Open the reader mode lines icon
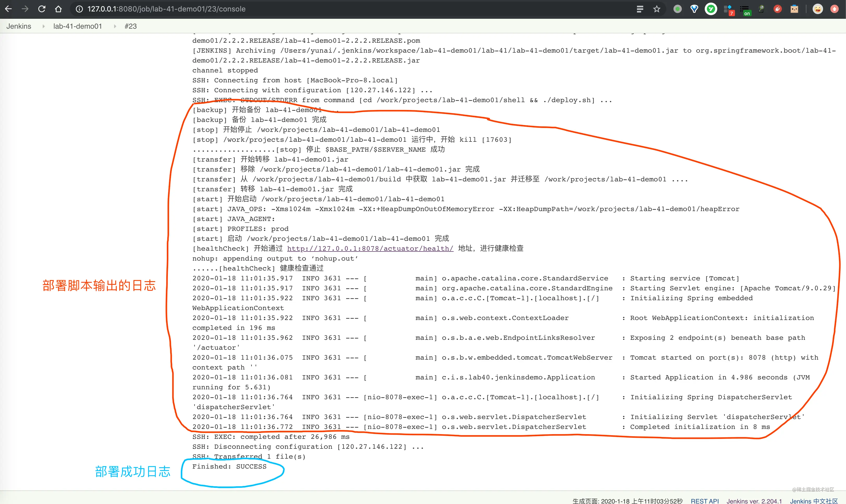Viewport: 846px width, 504px height. pyautogui.click(x=640, y=9)
